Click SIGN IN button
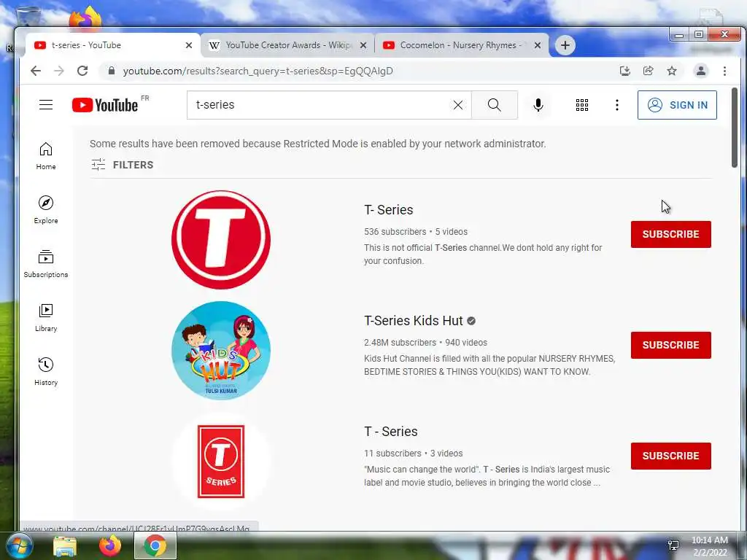Viewport: 747px width, 560px height. pos(677,105)
